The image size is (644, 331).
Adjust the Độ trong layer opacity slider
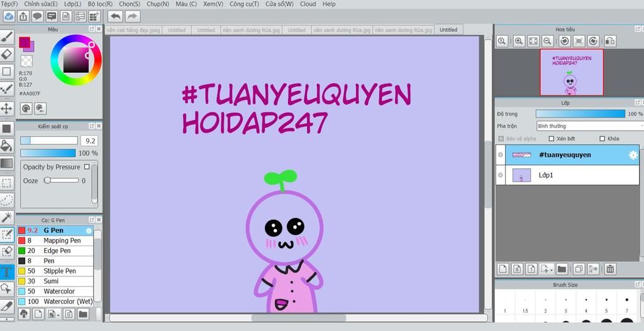(x=580, y=114)
